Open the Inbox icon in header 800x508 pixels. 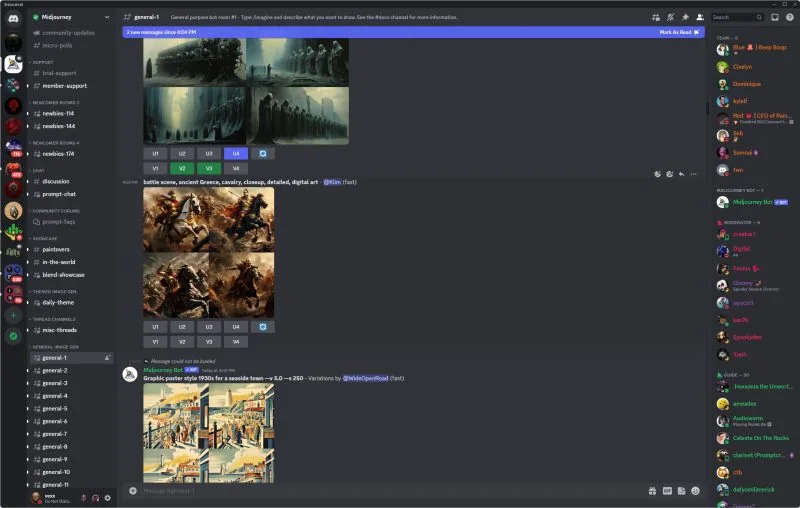[774, 17]
